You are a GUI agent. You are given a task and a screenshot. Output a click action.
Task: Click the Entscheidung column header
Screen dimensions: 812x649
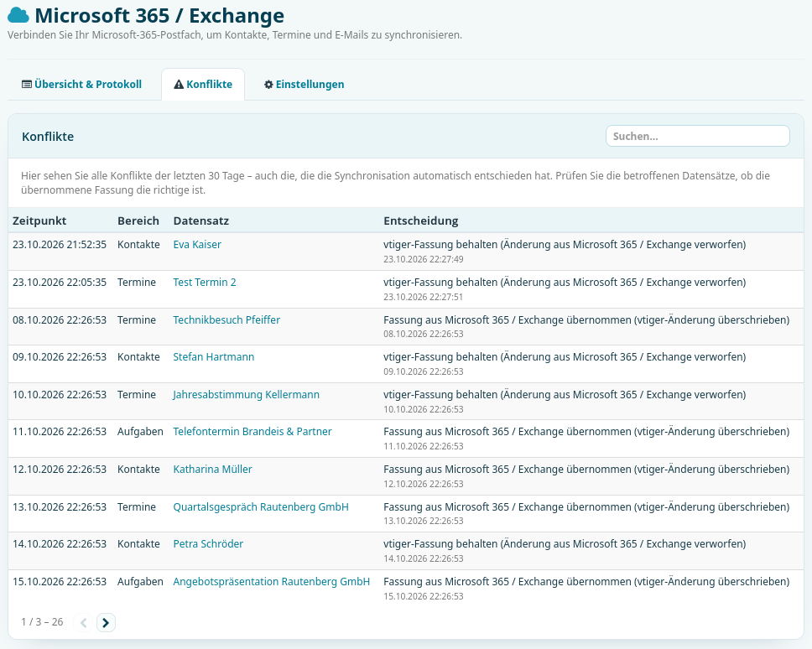click(x=420, y=221)
